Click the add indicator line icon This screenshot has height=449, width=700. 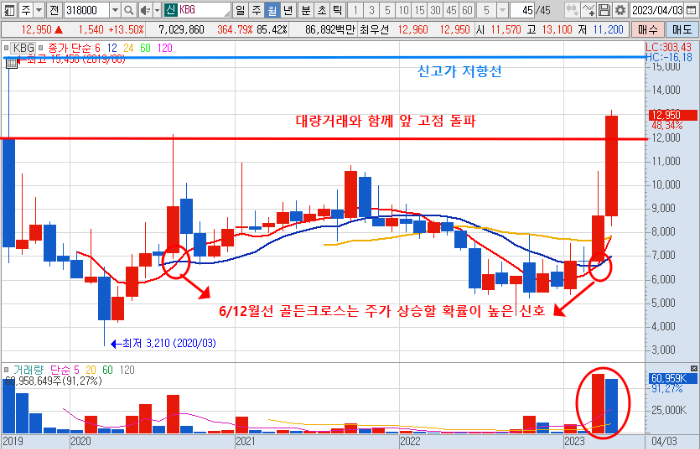pyautogui.click(x=588, y=10)
